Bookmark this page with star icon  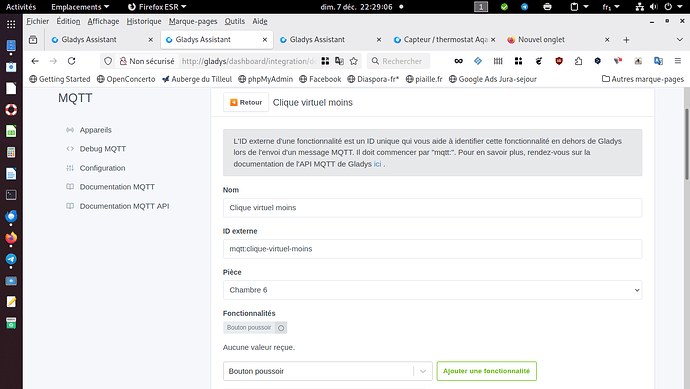click(353, 61)
